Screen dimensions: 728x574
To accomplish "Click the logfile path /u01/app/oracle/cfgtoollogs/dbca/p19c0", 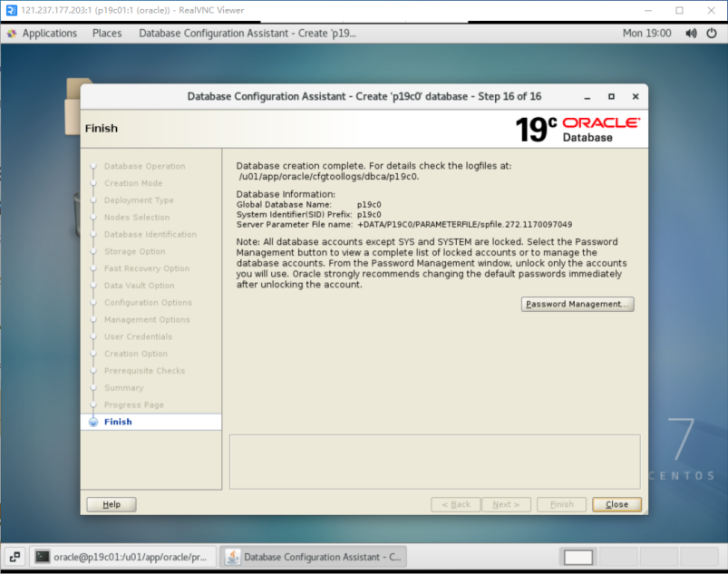I will pos(329,177).
